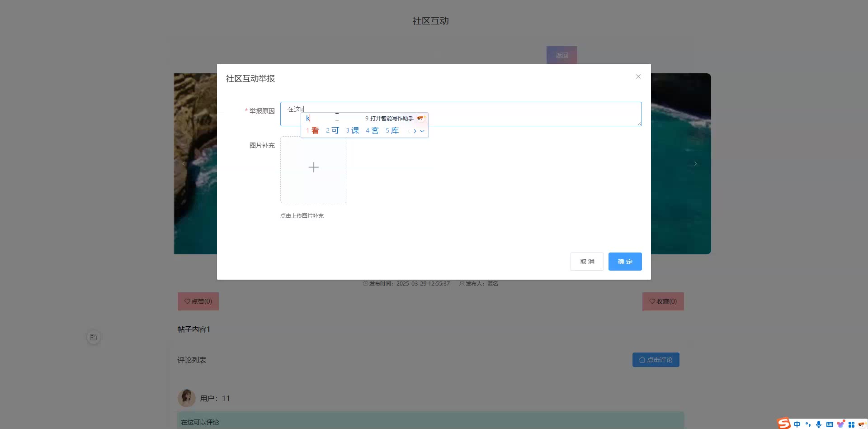Close the 社区互动举报 dialog with the X icon
This screenshot has height=429, width=868.
pyautogui.click(x=638, y=76)
